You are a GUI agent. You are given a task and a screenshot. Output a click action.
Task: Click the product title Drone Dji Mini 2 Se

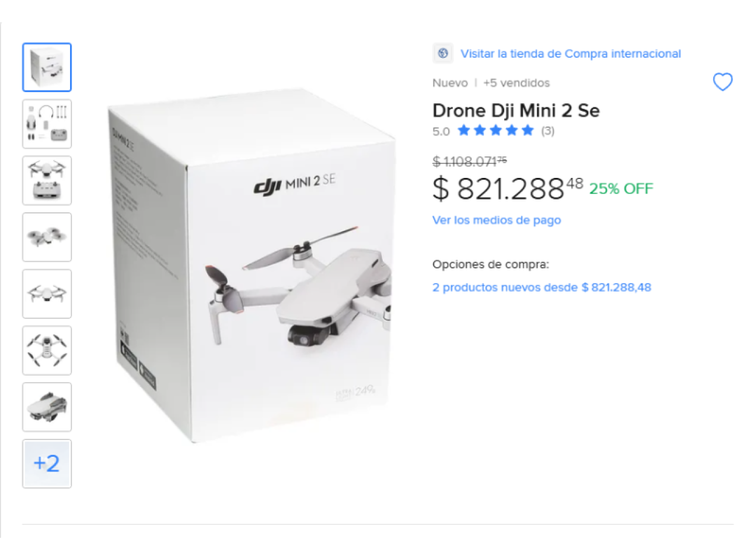pyautogui.click(x=516, y=110)
